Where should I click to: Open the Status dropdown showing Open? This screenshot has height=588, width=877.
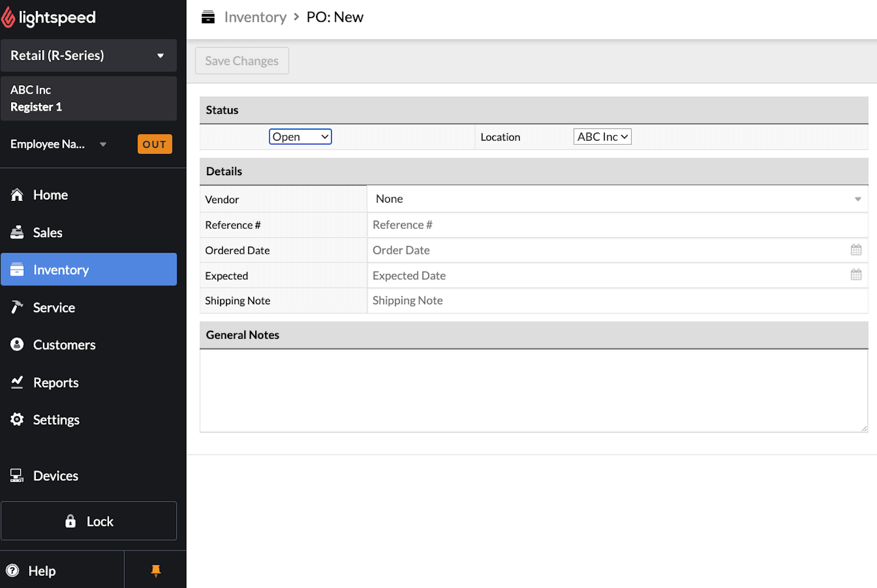tap(300, 137)
